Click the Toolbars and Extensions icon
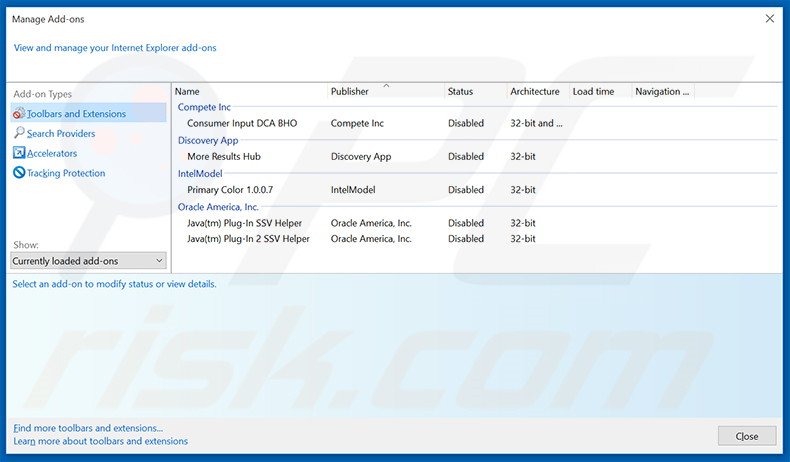 point(18,114)
